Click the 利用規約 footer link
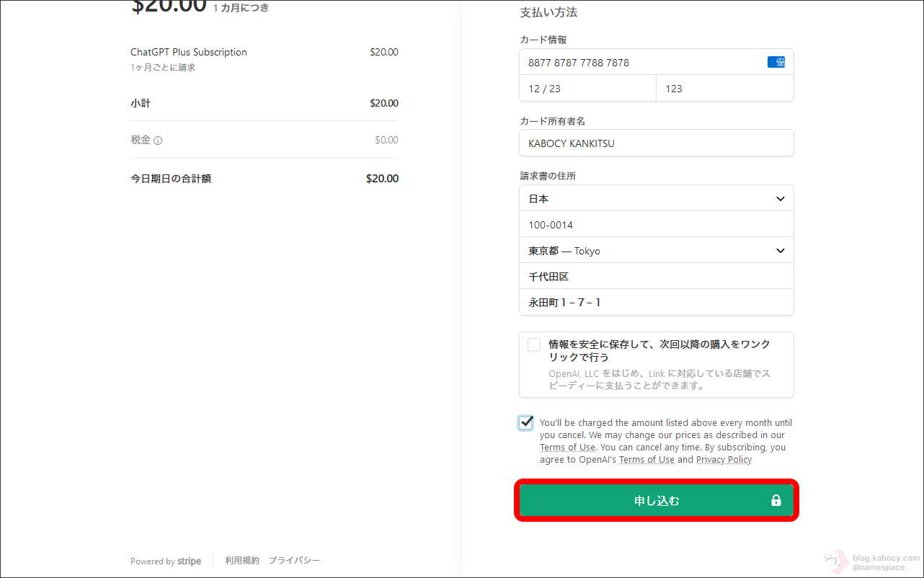 [241, 561]
